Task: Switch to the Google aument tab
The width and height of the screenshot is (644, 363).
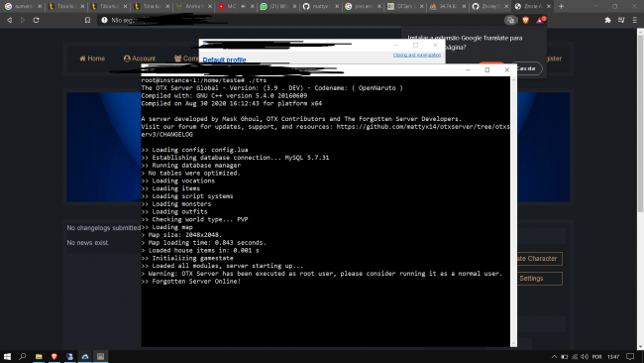Action: [x=23, y=6]
